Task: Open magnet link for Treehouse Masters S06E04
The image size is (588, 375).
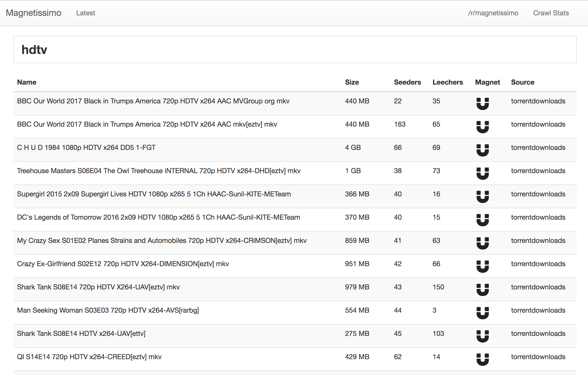Action: [483, 173]
